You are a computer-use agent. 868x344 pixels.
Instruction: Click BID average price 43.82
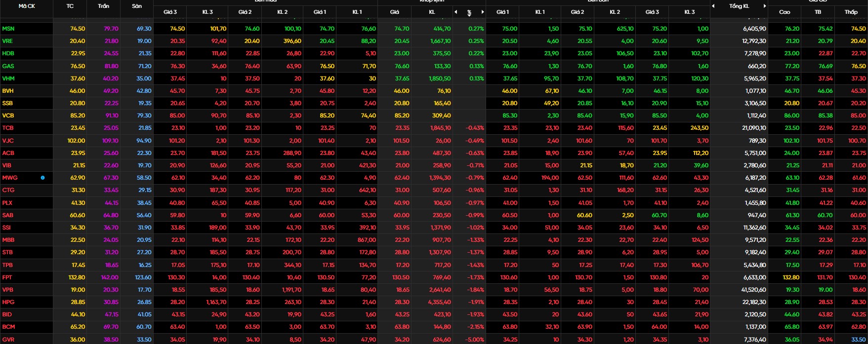pos(825,314)
